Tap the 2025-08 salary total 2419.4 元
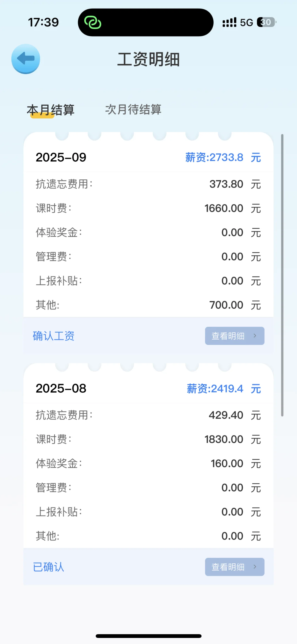Viewport: 297px width, 644px height. pos(224,389)
